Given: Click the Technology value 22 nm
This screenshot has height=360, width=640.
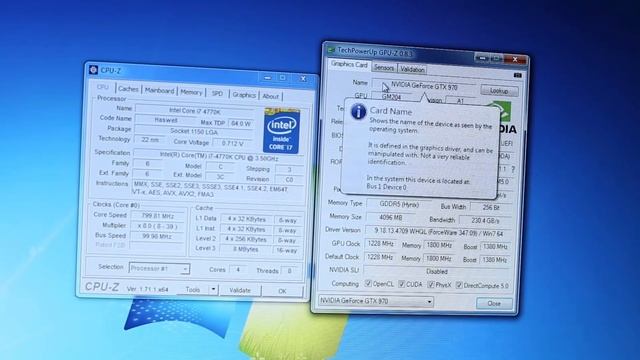Looking at the screenshot, I should (x=149, y=140).
